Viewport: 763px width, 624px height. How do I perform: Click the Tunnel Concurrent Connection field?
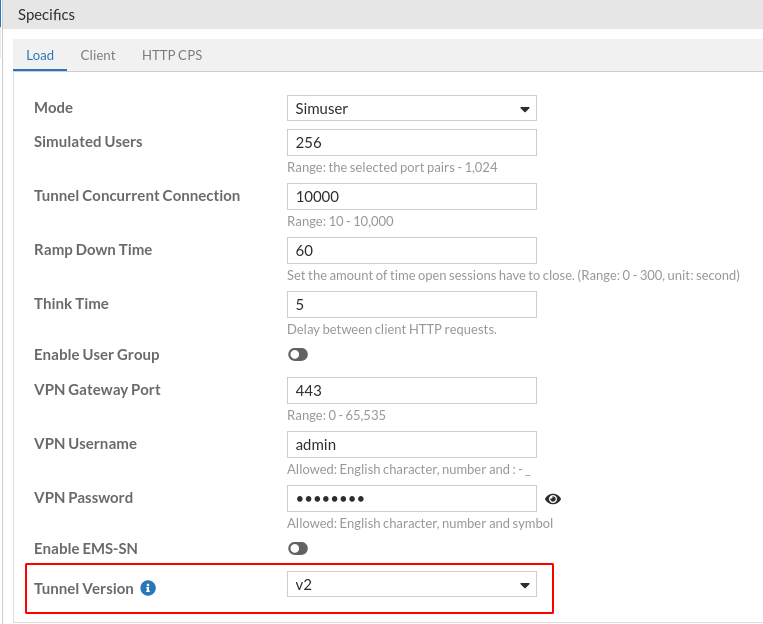pos(411,196)
